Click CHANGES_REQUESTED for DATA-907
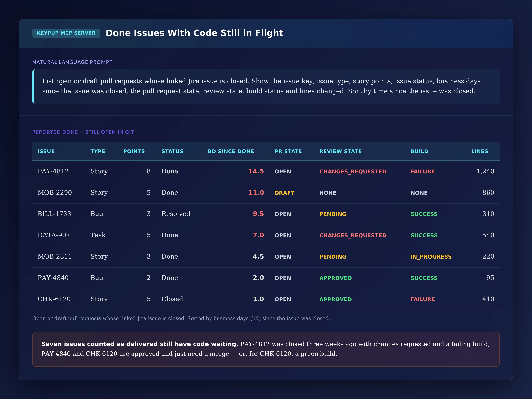Image resolution: width=532 pixels, height=399 pixels. coord(353,235)
